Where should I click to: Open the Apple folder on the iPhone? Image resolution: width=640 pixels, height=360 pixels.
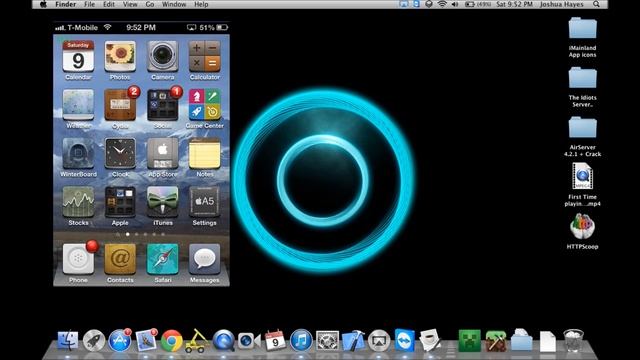(120, 203)
